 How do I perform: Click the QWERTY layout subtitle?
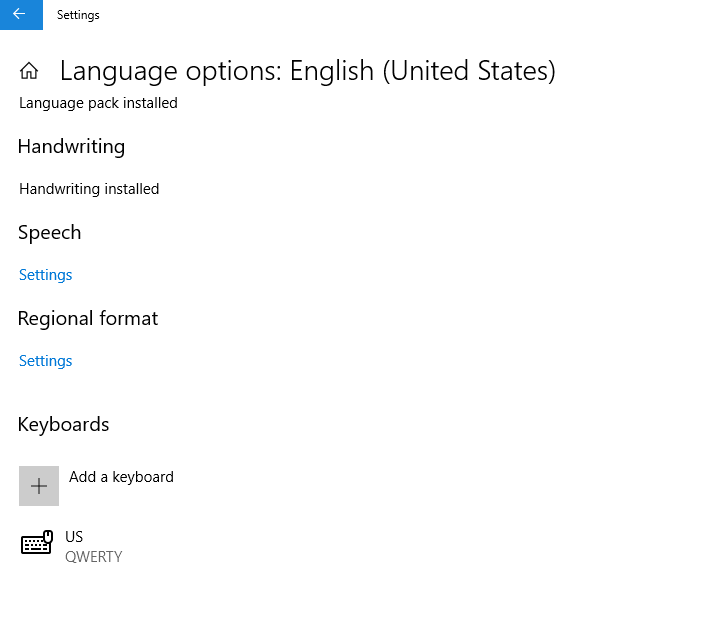pos(94,557)
